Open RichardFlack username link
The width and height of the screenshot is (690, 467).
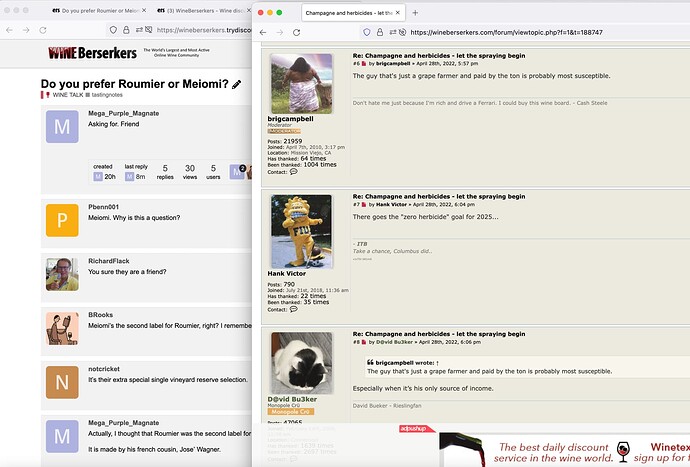pos(109,261)
